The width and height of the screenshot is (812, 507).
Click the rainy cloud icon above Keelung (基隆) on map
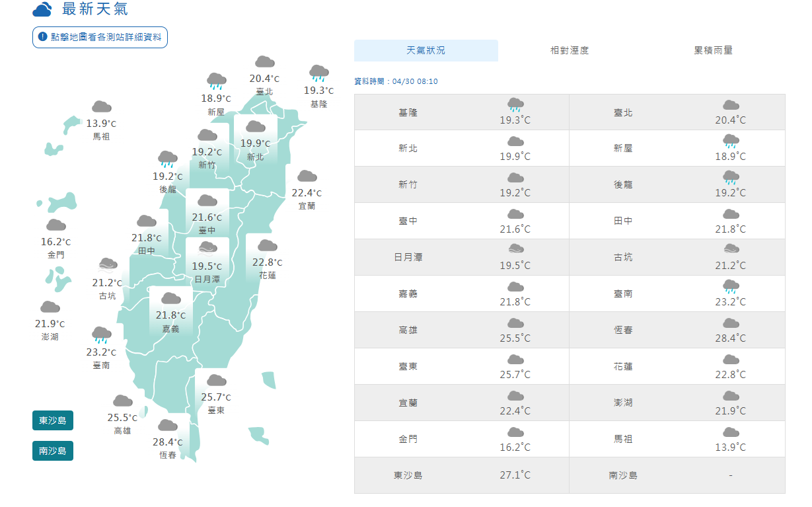(x=319, y=73)
